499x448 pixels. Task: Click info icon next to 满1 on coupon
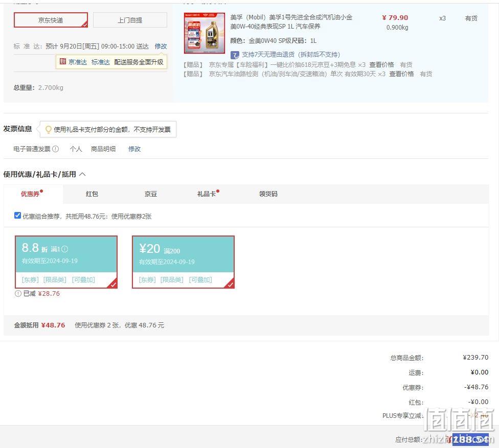64,249
